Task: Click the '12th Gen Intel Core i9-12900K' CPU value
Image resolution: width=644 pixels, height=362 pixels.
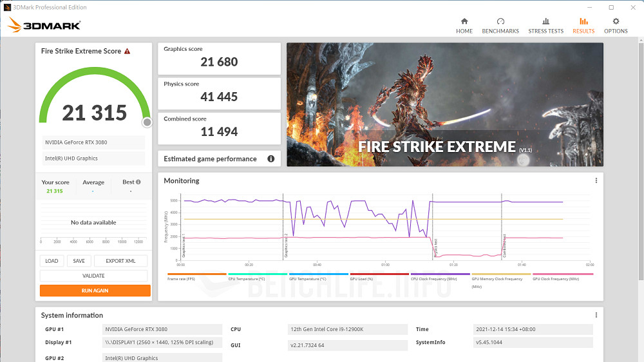Action: tap(348, 329)
